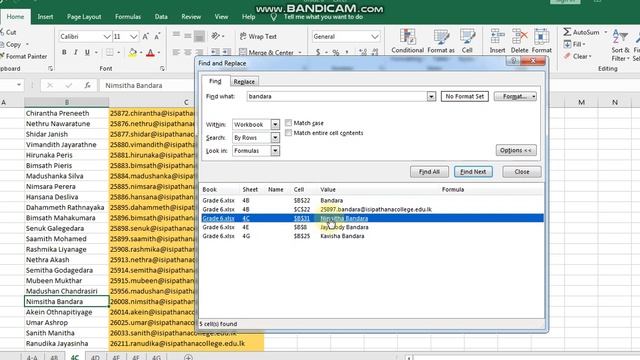This screenshot has height=360, width=640.
Task: Open the Review ribbon tab
Action: coord(191,17)
